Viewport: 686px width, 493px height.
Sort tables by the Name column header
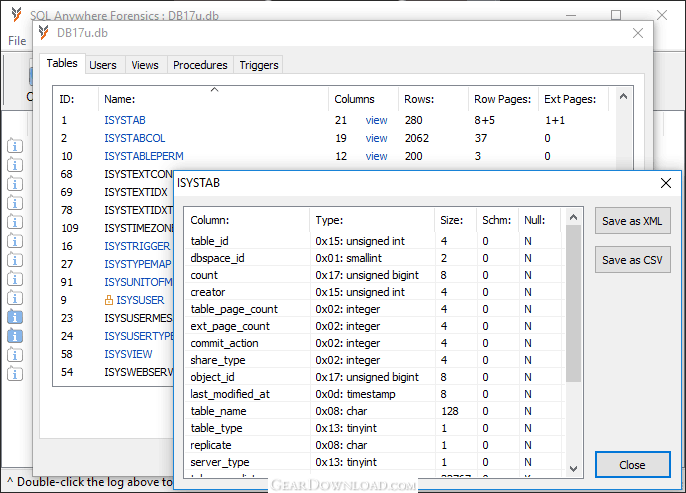click(x=214, y=99)
